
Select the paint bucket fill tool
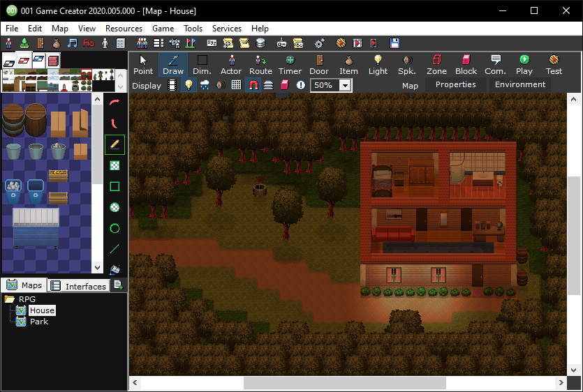[115, 269]
